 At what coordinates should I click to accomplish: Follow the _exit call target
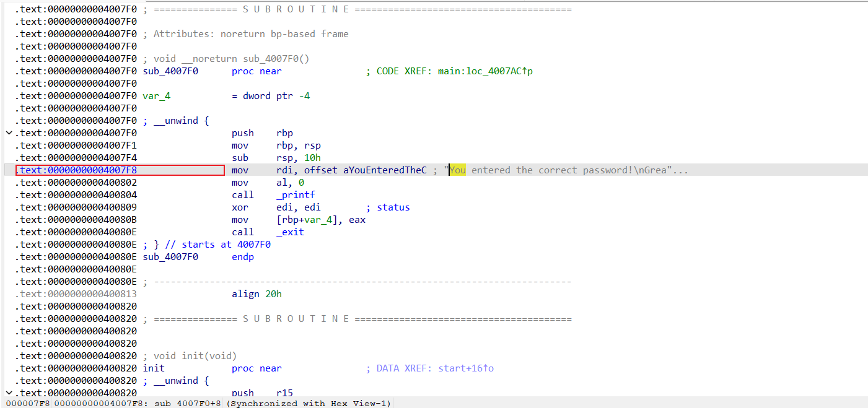pyautogui.click(x=291, y=232)
